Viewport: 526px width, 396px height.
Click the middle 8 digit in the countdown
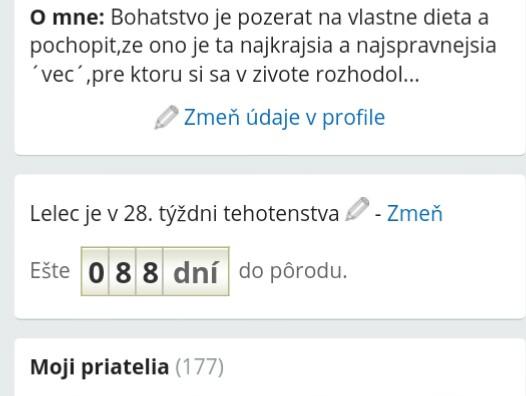[123, 271]
